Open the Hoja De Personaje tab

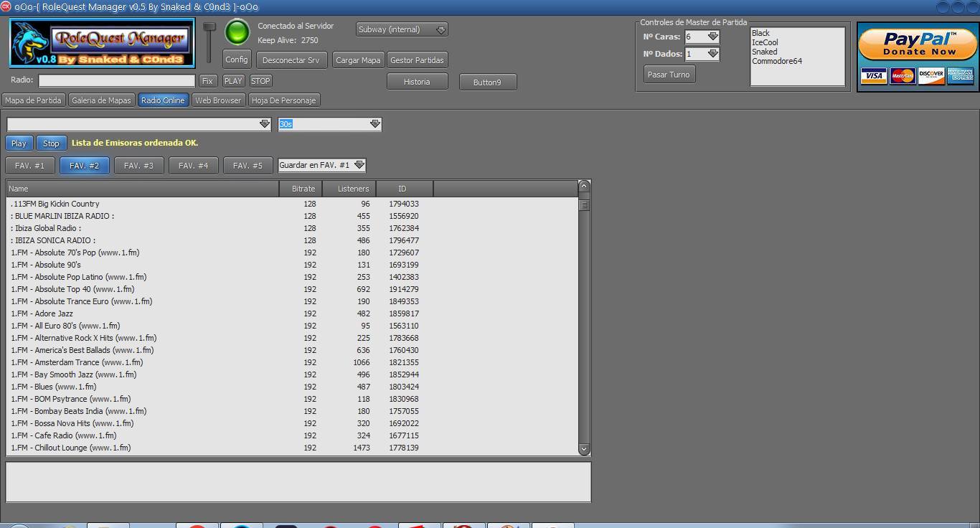tap(283, 100)
